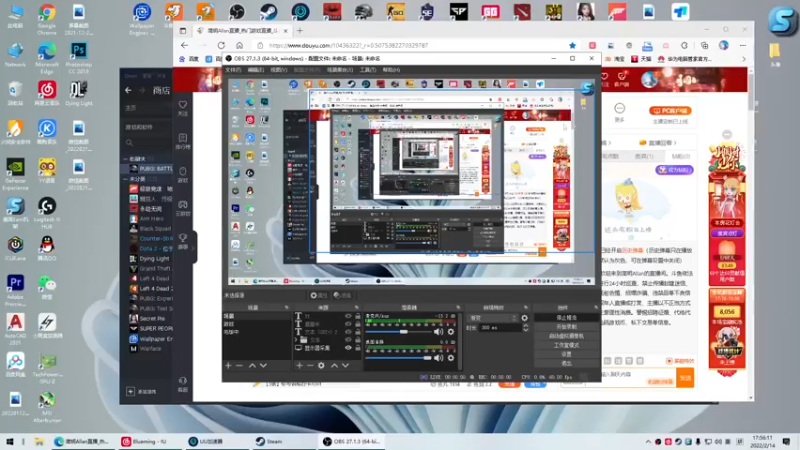Click the favorite star in Edge address bar
Viewport: 800px width, 450px height.
[x=572, y=45]
